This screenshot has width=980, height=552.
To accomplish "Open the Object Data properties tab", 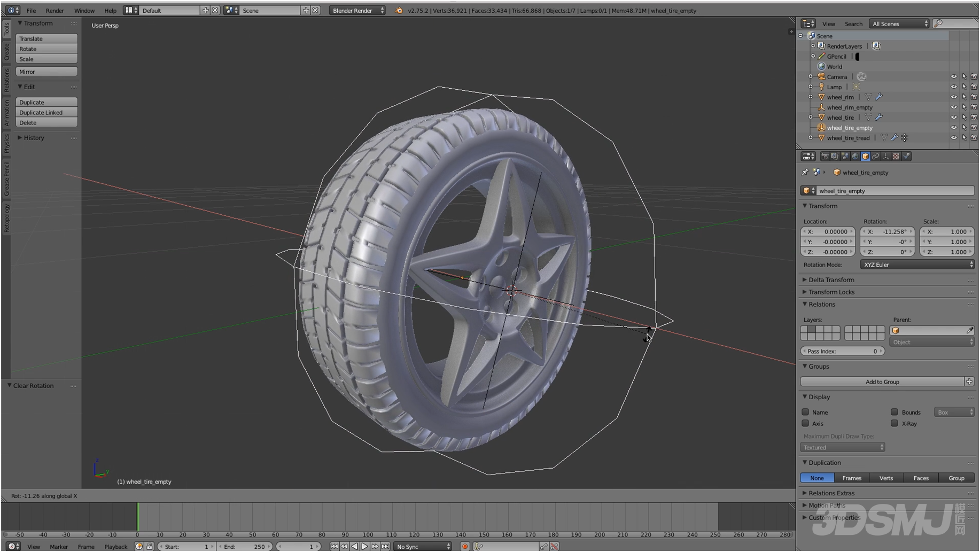I will [x=885, y=156].
